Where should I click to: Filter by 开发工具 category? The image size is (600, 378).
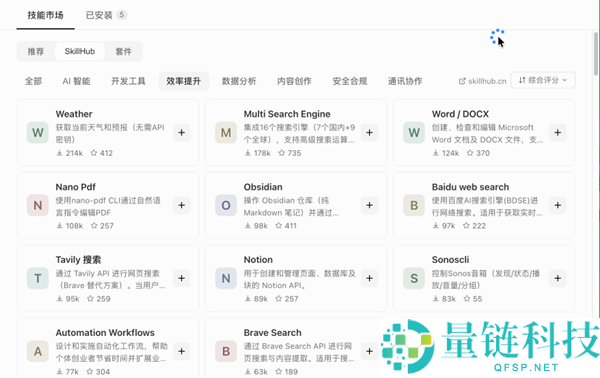click(128, 81)
